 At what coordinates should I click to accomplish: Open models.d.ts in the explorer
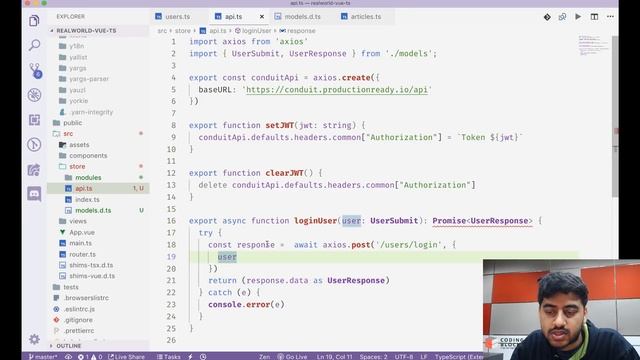click(x=93, y=210)
